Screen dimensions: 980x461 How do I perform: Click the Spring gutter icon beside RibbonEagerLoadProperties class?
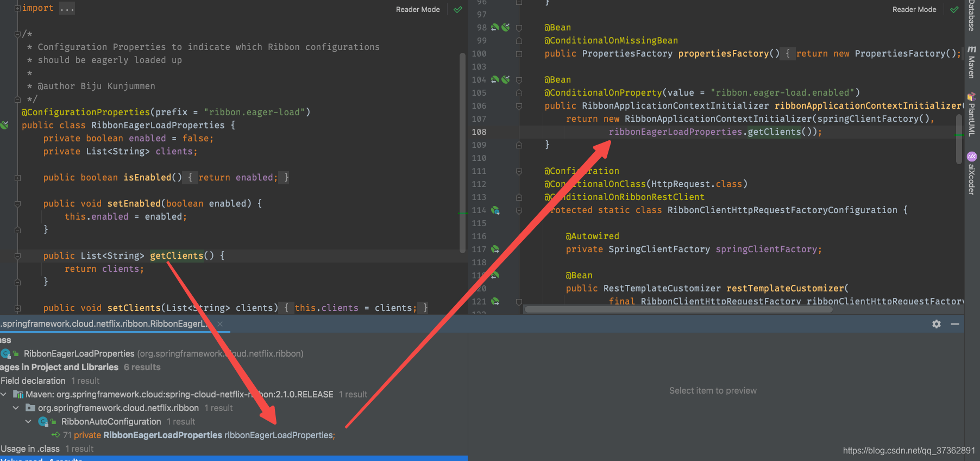tap(4, 125)
